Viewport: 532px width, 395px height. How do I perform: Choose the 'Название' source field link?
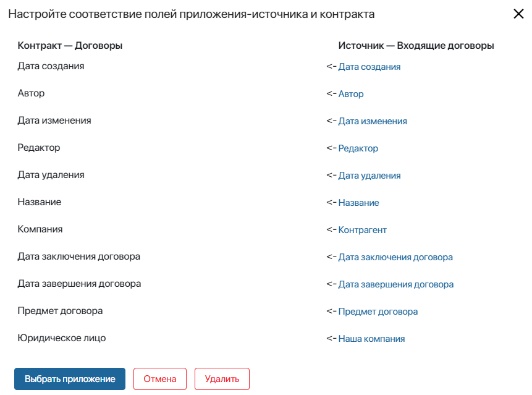click(x=358, y=203)
